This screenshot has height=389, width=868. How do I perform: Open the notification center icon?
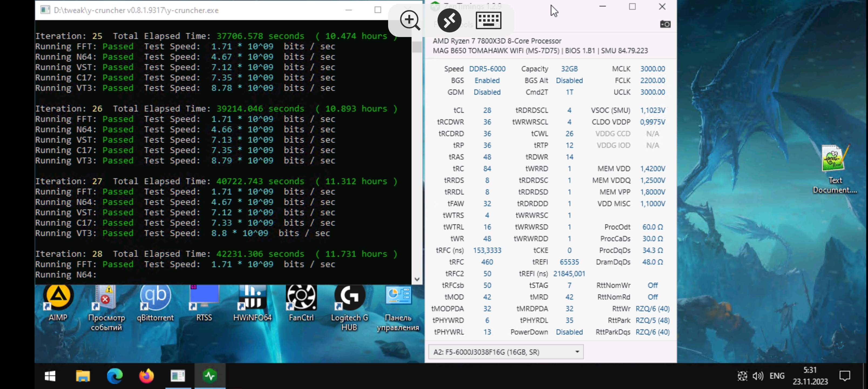coord(845,376)
